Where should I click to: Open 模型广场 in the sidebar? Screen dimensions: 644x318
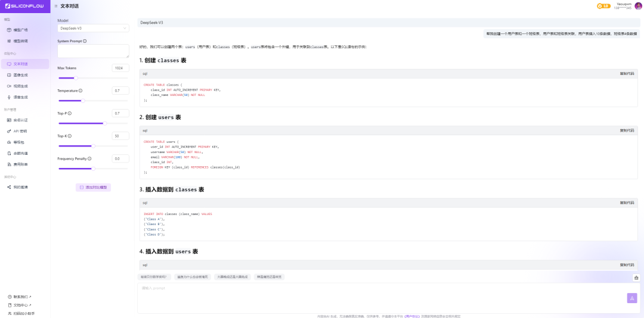24,30
